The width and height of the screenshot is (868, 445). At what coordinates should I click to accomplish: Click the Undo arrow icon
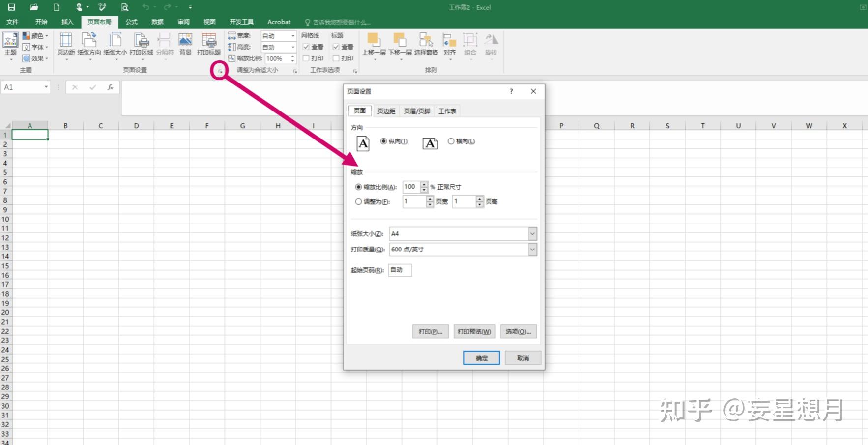(x=145, y=7)
